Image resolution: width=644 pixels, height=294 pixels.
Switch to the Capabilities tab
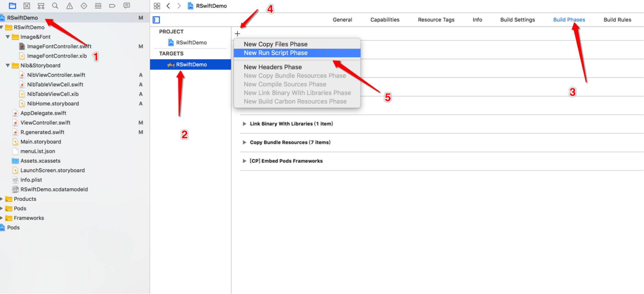click(385, 20)
